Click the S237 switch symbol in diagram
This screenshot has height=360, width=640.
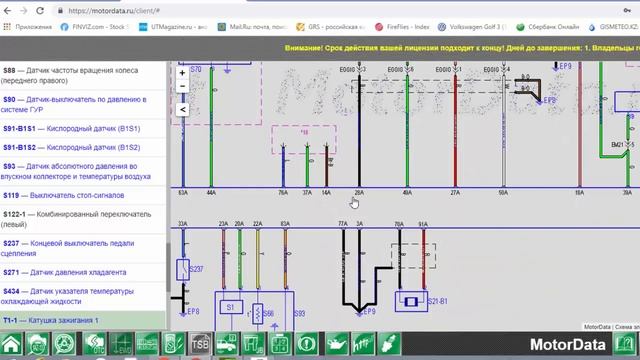point(183,269)
